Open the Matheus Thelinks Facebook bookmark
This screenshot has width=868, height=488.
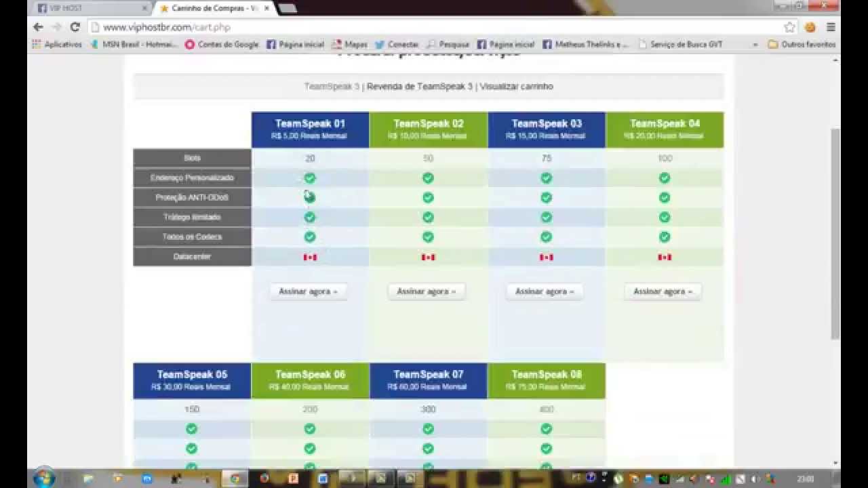tap(585, 44)
